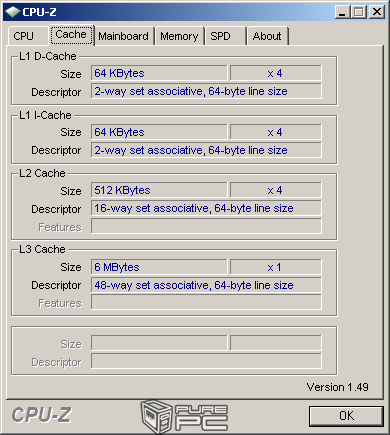Click the L1 D-Cache group label

click(x=48, y=56)
